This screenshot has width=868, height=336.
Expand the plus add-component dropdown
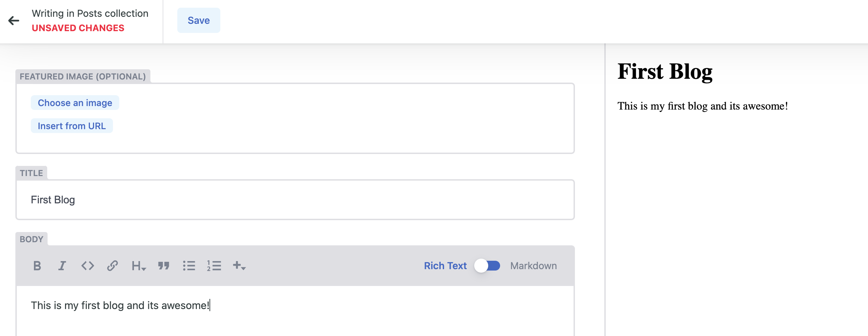(239, 266)
